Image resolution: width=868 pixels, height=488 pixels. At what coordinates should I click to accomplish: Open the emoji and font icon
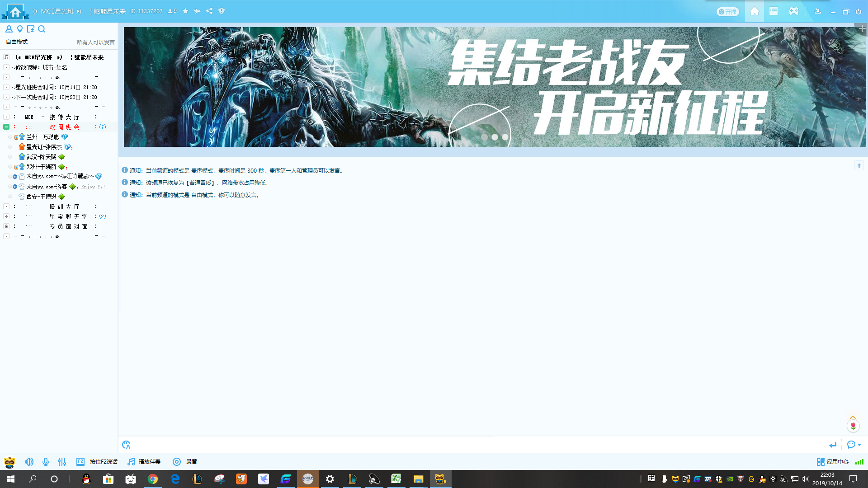126,445
